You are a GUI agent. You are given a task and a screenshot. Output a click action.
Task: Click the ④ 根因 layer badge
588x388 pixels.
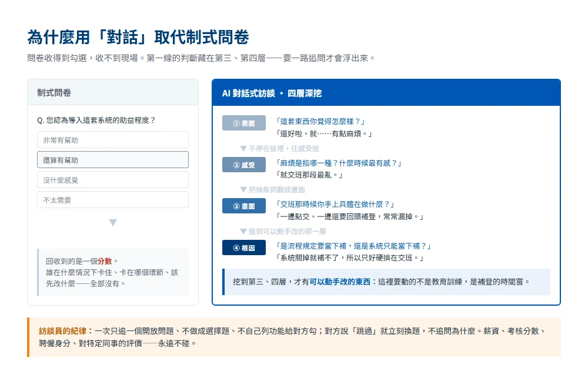click(x=244, y=247)
